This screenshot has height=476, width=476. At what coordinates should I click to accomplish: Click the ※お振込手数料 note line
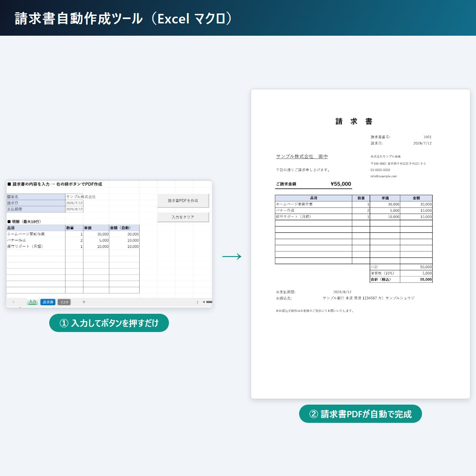pyautogui.click(x=315, y=311)
